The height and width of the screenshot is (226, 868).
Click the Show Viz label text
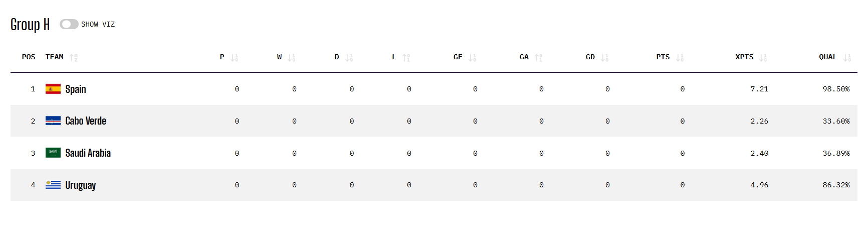click(x=98, y=24)
